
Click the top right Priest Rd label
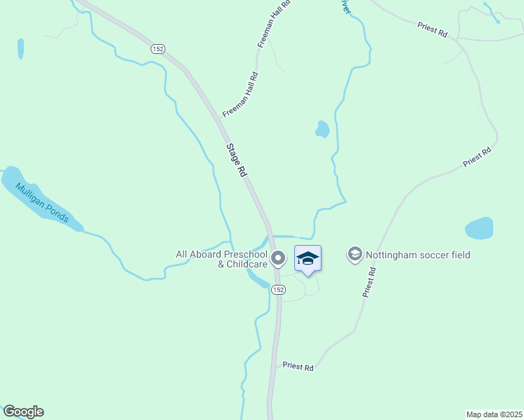(432, 29)
